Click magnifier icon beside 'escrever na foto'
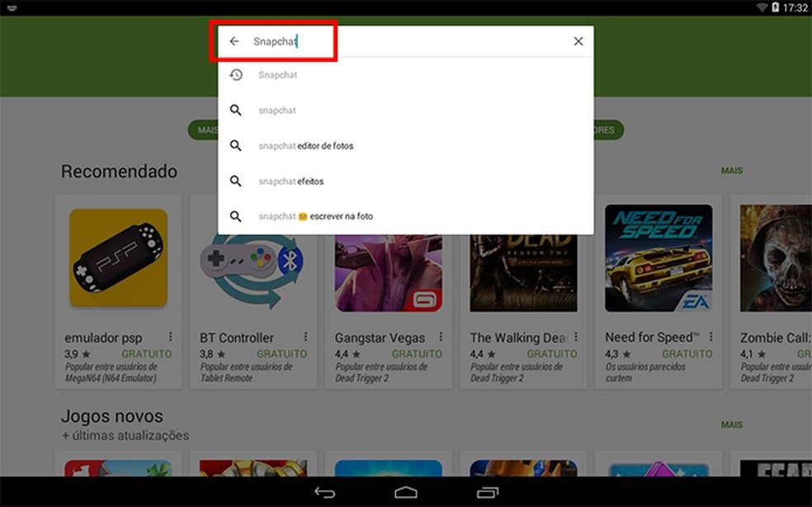 click(x=236, y=216)
